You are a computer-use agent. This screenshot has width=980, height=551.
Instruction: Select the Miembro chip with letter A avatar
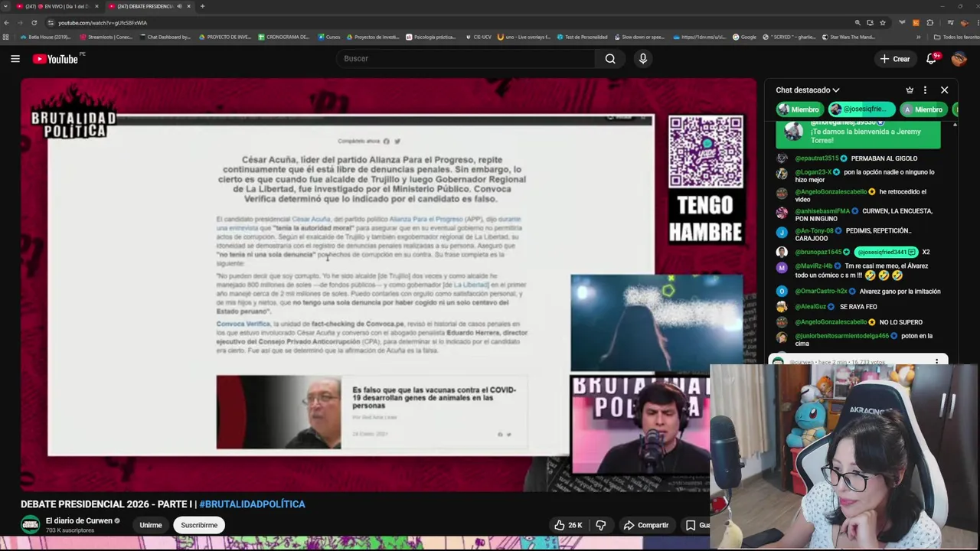pos(923,109)
